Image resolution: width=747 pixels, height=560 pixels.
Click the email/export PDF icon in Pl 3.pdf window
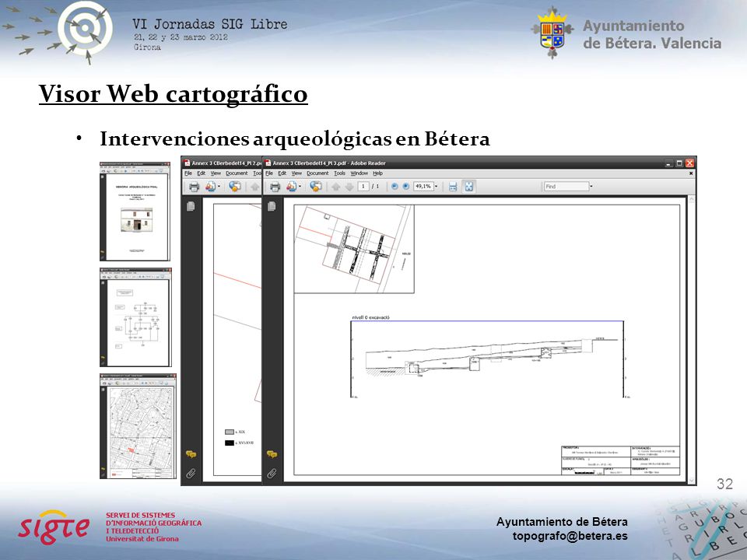tap(291, 187)
